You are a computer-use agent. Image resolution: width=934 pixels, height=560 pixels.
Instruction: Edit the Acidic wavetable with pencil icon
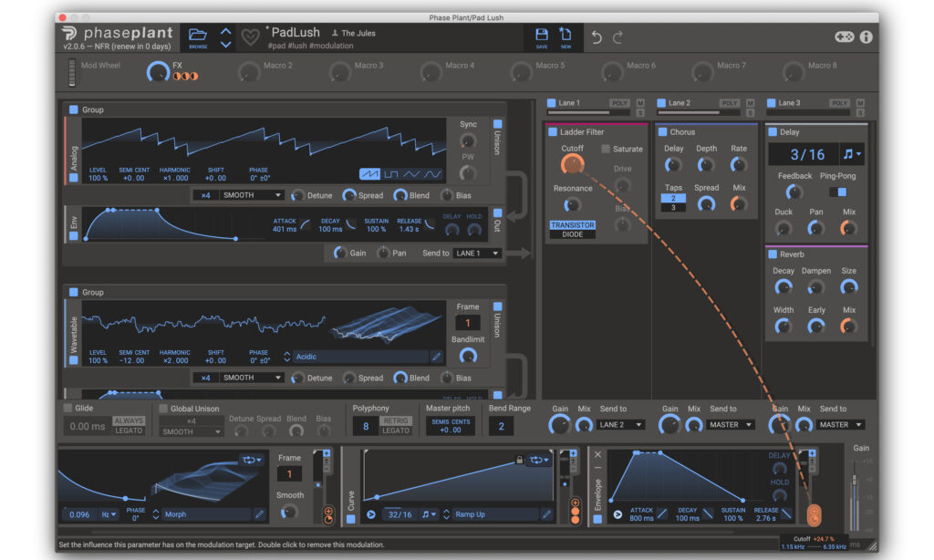[437, 357]
